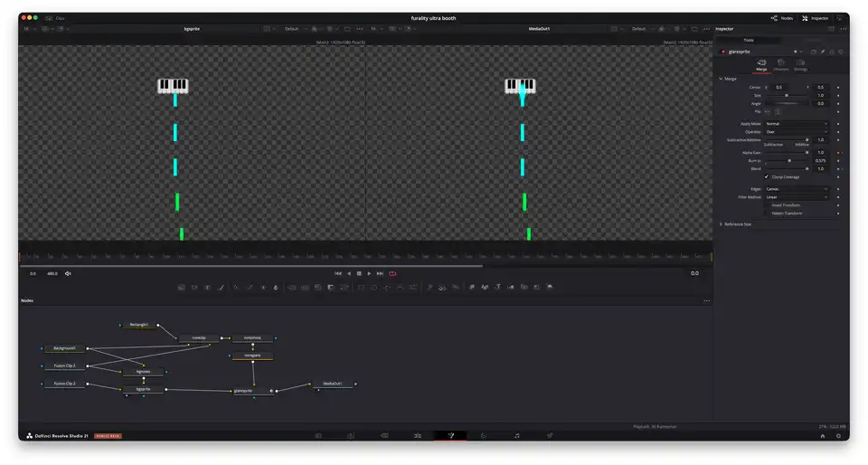Stop playback
868x465 pixels.
(359, 273)
